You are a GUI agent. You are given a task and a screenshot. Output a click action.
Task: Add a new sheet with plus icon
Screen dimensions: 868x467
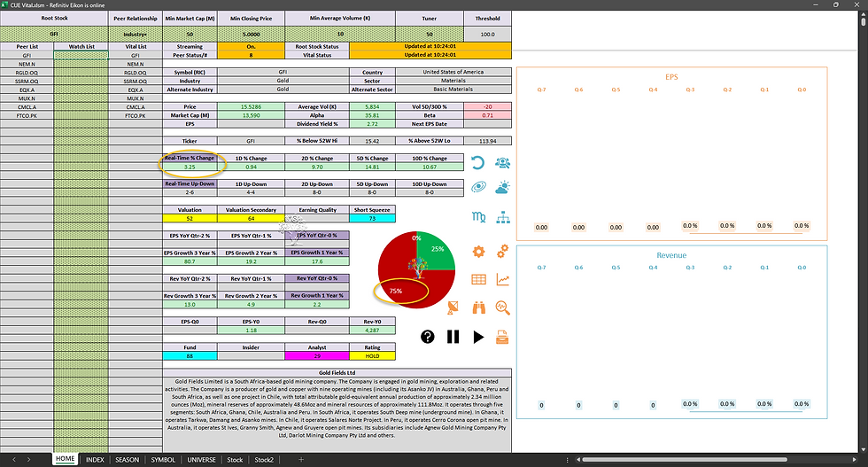pos(301,459)
